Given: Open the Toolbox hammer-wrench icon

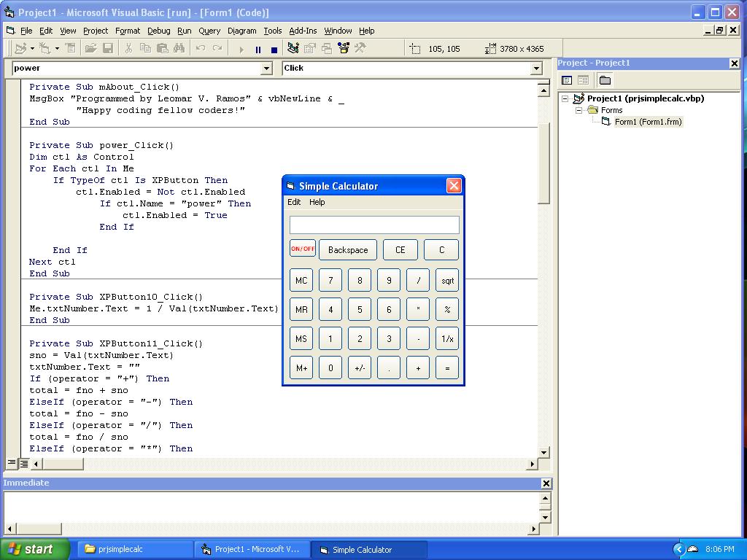Looking at the screenshot, I should click(360, 48).
